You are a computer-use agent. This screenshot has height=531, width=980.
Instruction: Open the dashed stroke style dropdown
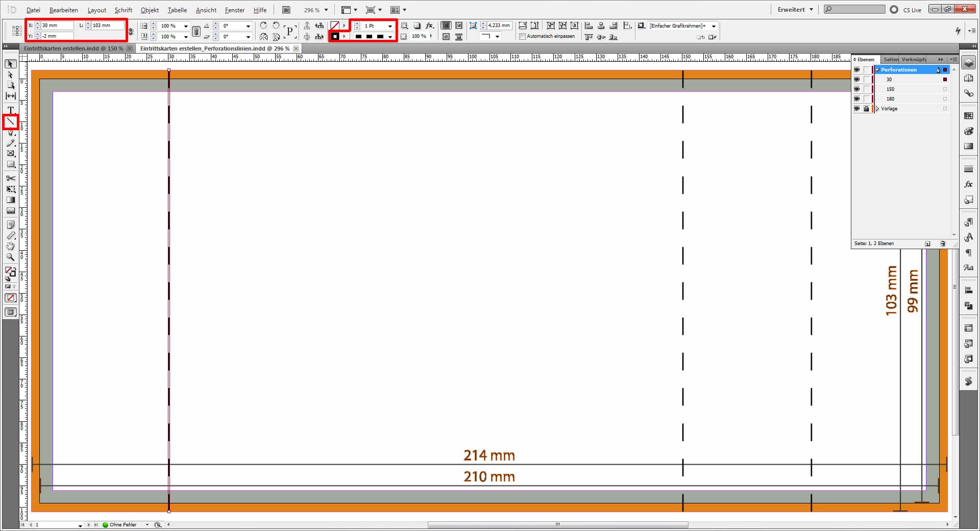[390, 36]
